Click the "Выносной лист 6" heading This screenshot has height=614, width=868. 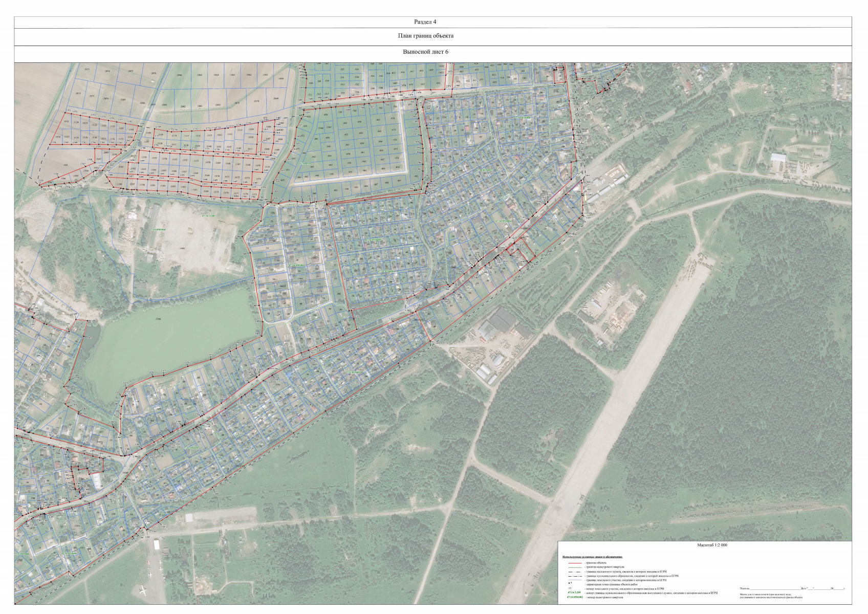[425, 52]
